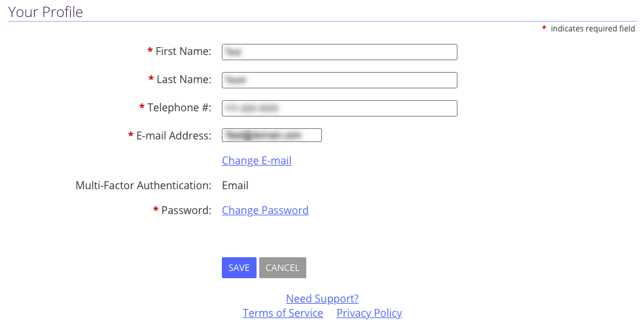Select the Telephone # input field
644x324 pixels.
click(339, 109)
